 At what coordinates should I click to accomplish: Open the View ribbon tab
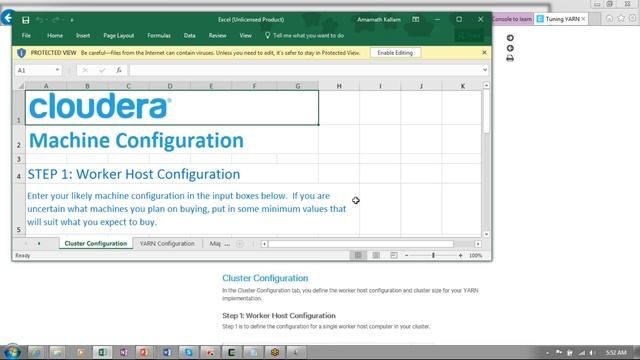tap(245, 36)
